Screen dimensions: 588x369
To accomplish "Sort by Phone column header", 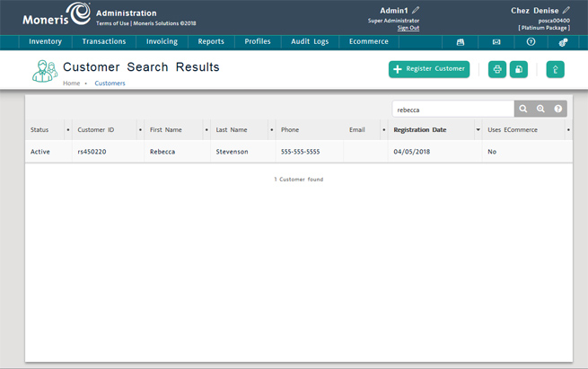I will tap(290, 130).
